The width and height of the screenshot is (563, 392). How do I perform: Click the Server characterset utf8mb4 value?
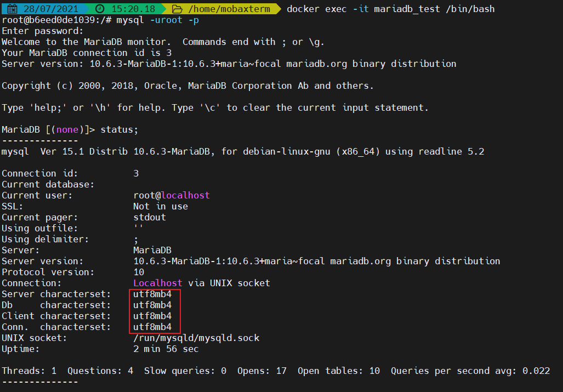tap(152, 294)
